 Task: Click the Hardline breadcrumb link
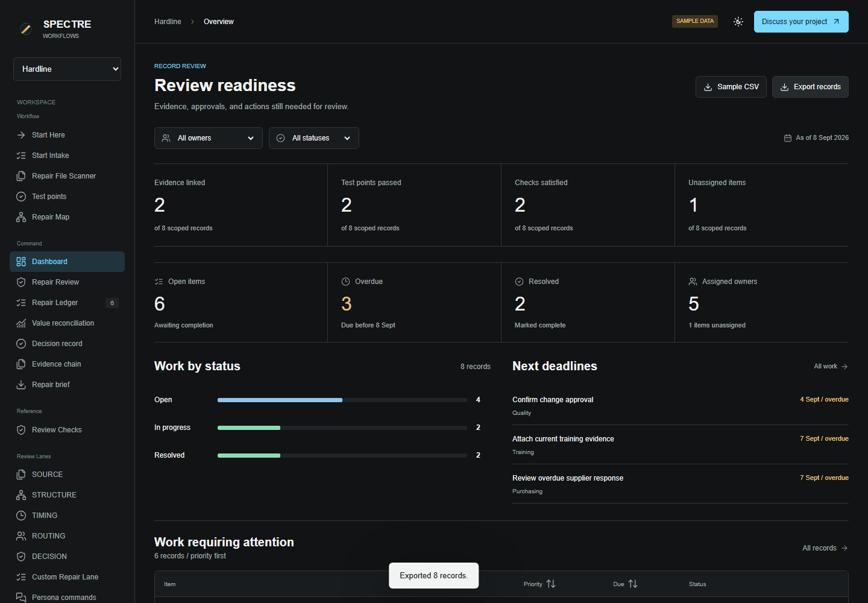point(168,22)
